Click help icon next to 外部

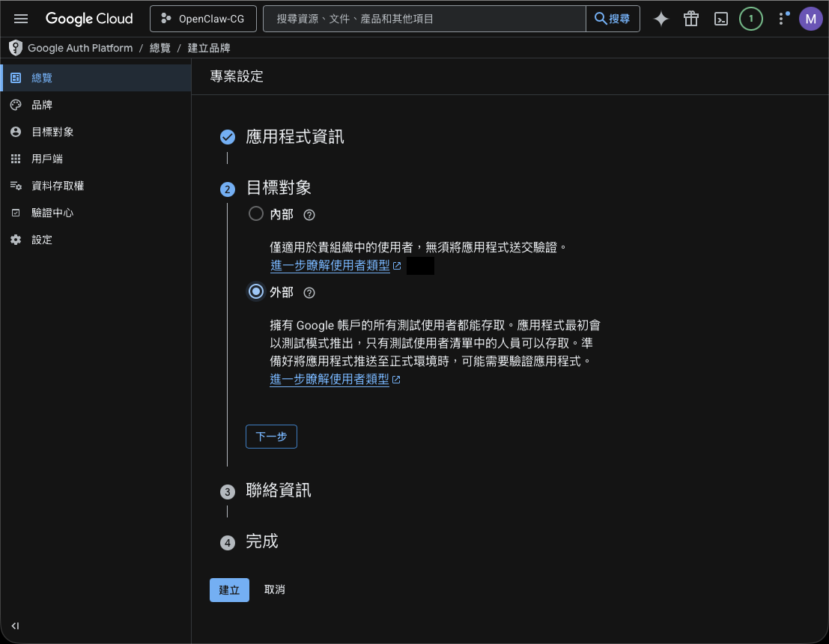coord(309,292)
